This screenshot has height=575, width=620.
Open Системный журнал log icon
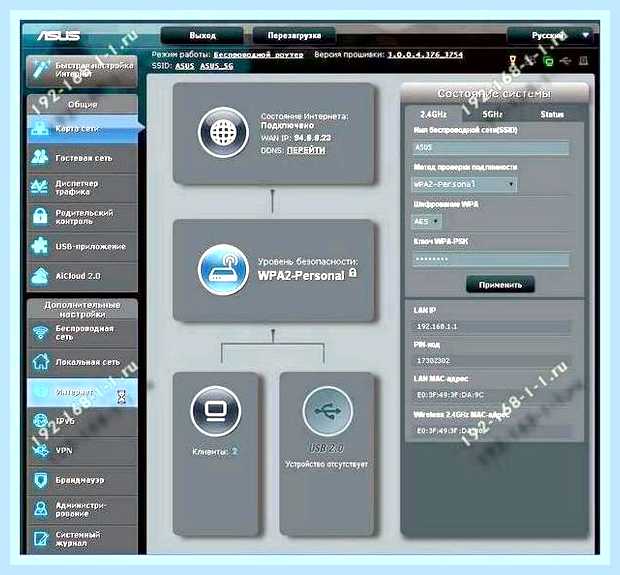40,539
